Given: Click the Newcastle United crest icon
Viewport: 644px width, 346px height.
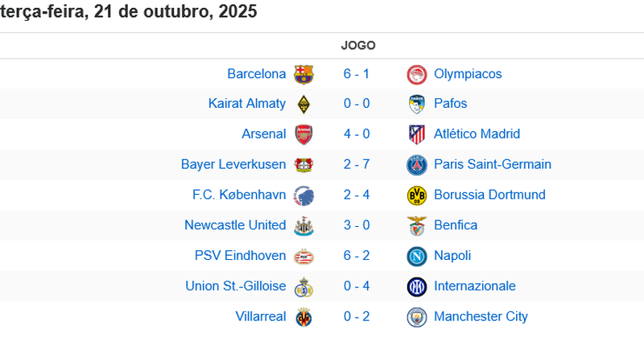Looking at the screenshot, I should (x=303, y=225).
